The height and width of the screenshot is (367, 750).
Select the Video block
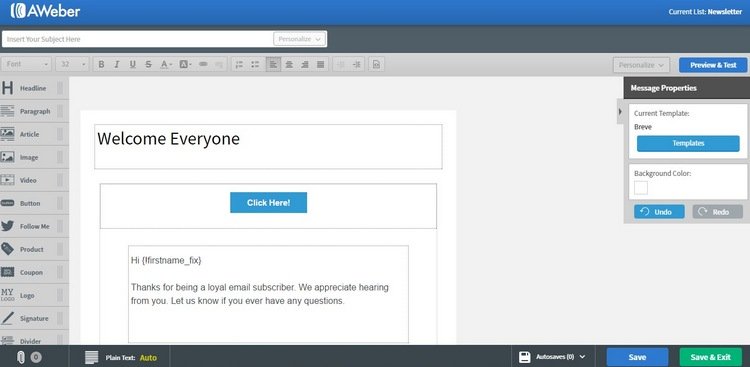(x=33, y=180)
